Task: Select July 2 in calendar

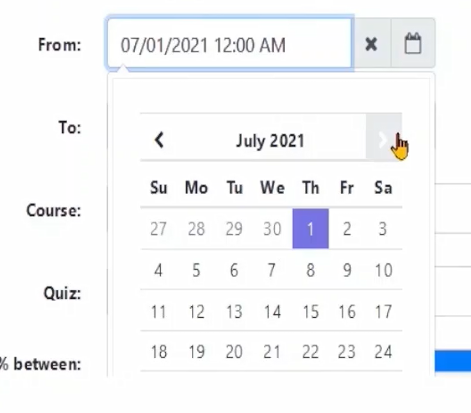Action: [347, 229]
